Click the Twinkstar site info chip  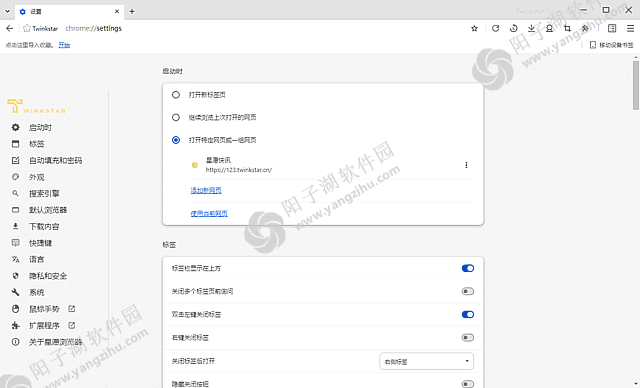[x=40, y=29]
